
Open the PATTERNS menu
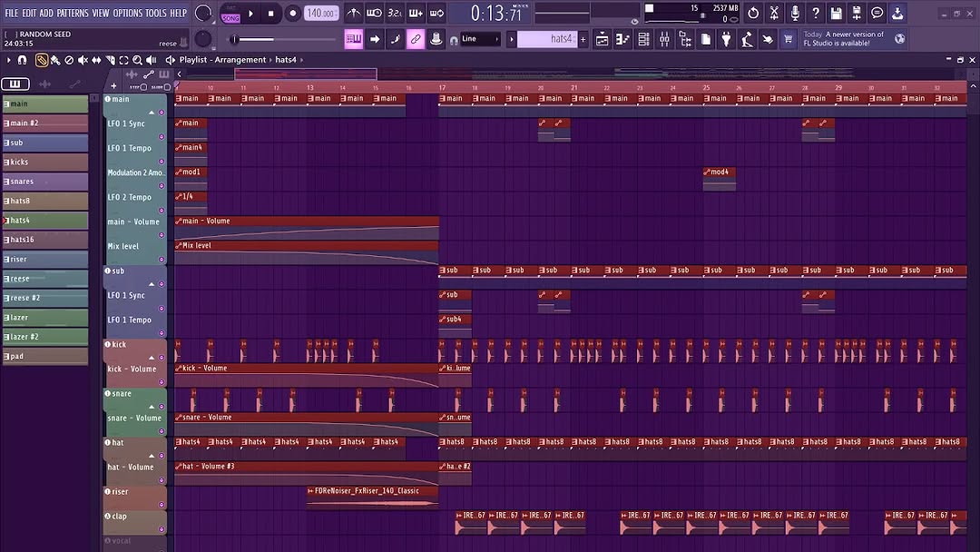tap(73, 13)
